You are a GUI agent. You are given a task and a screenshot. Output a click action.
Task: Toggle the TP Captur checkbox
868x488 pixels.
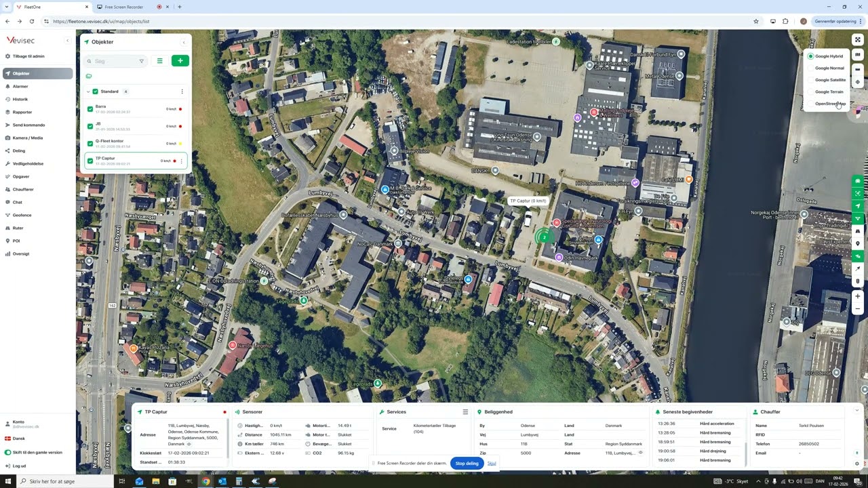[x=90, y=161]
